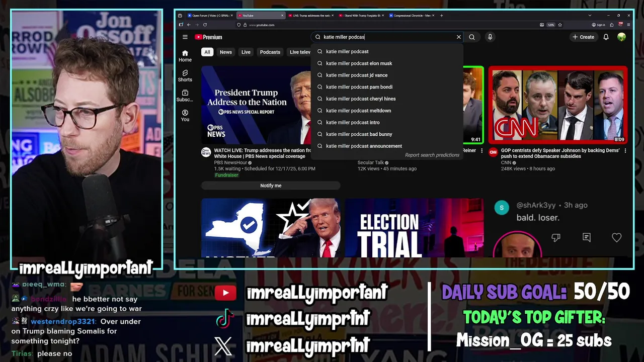644x362 pixels.
Task: Open GOP centrists defy Speaker Johnson title
Action: 560,153
